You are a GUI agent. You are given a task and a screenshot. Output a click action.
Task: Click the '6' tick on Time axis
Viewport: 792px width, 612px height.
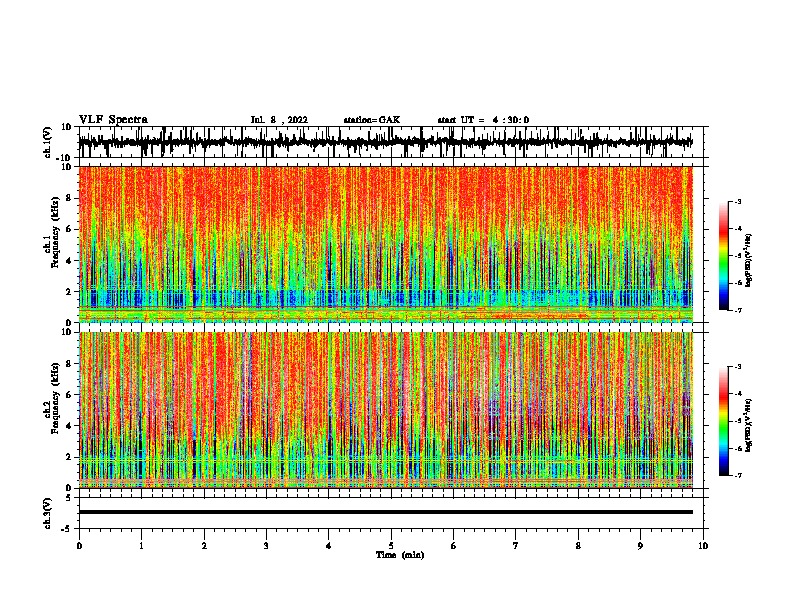(453, 546)
